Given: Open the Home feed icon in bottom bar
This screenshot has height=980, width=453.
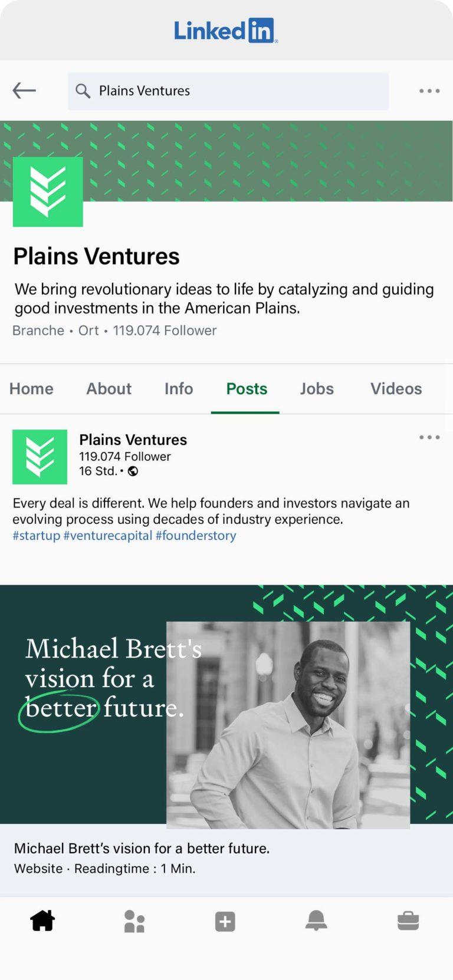Looking at the screenshot, I should 42,920.
